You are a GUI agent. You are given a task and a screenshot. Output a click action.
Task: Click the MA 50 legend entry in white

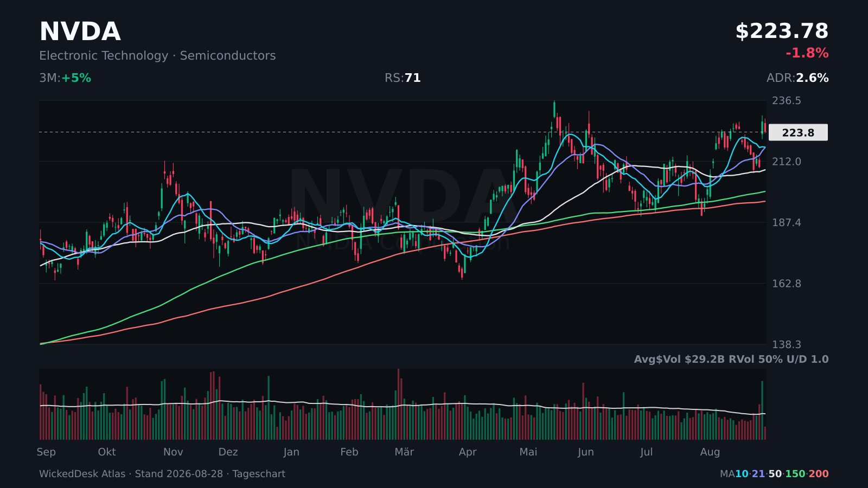[x=775, y=474]
